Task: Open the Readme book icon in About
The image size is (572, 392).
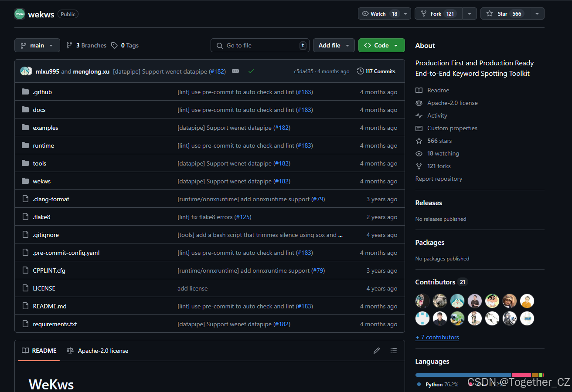Action: click(419, 90)
